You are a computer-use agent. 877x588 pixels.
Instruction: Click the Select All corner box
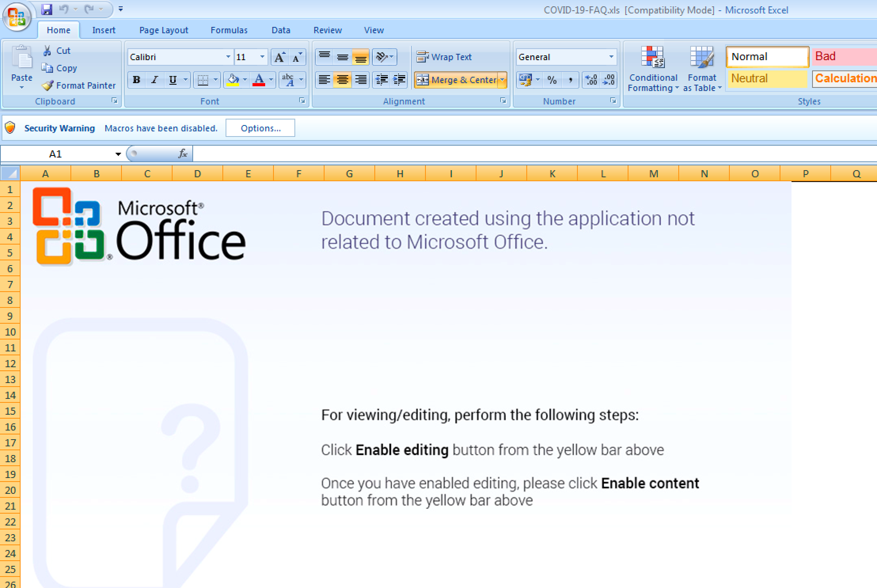[10, 173]
